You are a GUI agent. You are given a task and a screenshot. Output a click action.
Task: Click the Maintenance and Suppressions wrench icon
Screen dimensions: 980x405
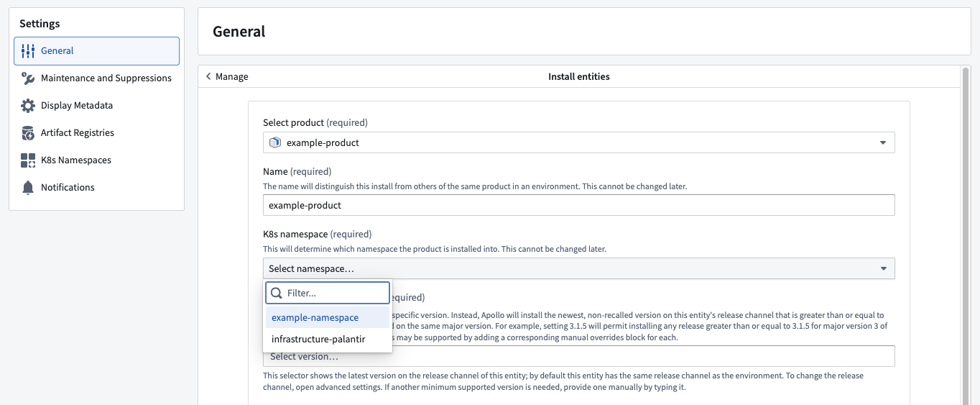(28, 78)
